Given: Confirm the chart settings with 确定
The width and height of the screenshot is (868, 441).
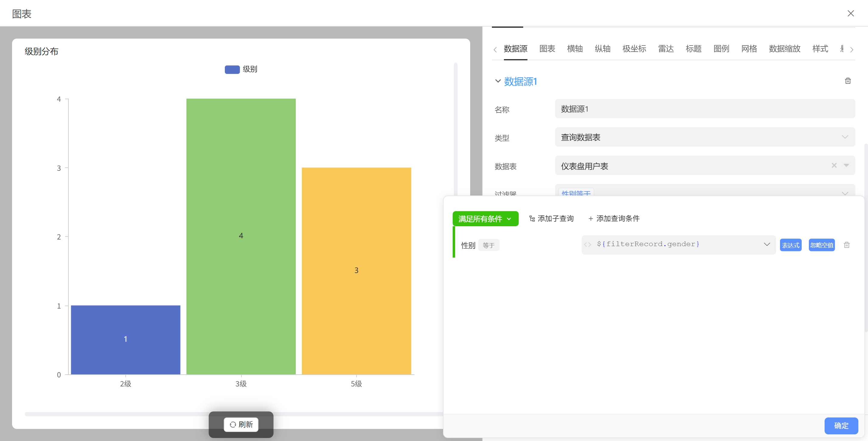Looking at the screenshot, I should click(841, 426).
